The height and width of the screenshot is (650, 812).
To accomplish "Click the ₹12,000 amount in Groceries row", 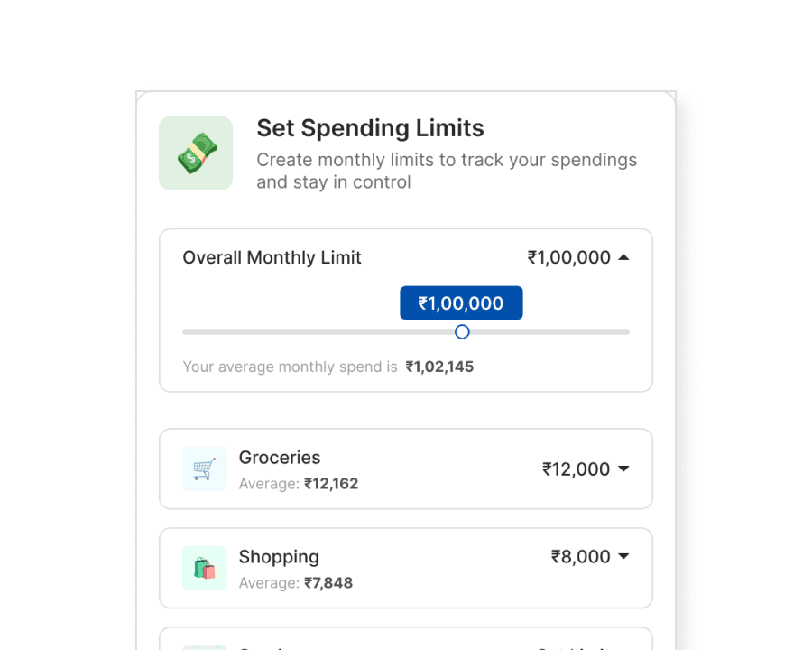I will 576,469.
